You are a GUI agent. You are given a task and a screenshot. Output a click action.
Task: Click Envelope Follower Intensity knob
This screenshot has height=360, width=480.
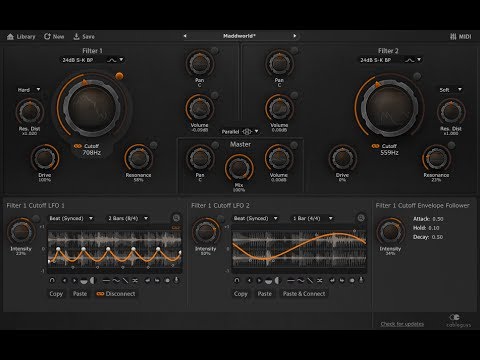(x=390, y=232)
